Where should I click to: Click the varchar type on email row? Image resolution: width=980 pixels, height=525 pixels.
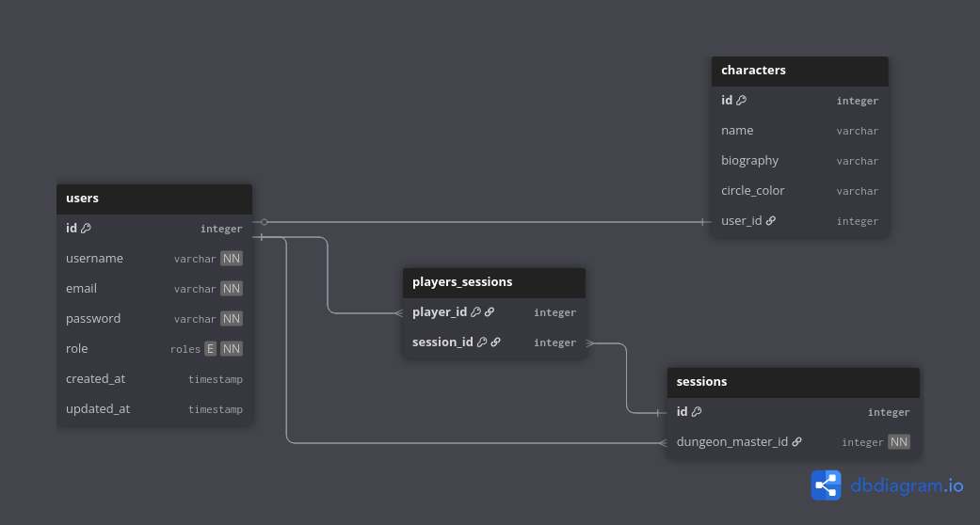click(195, 289)
